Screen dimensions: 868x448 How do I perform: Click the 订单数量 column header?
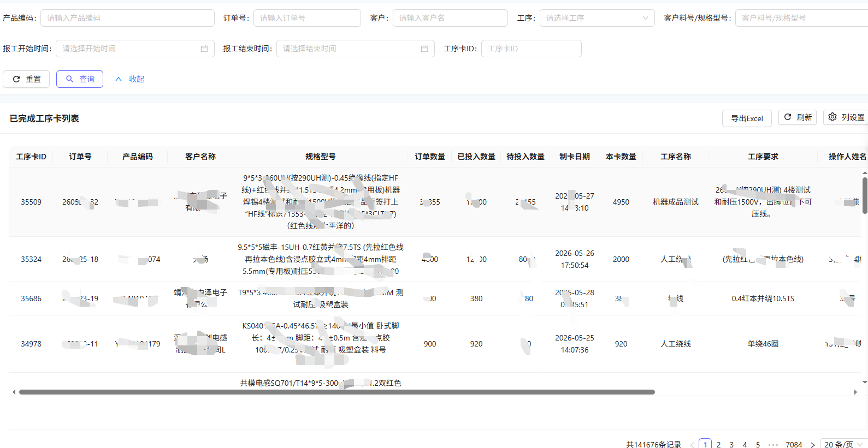coord(430,157)
